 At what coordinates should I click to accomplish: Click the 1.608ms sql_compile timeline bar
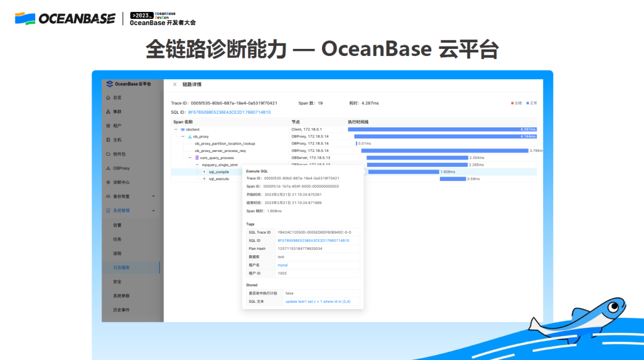[x=404, y=172]
